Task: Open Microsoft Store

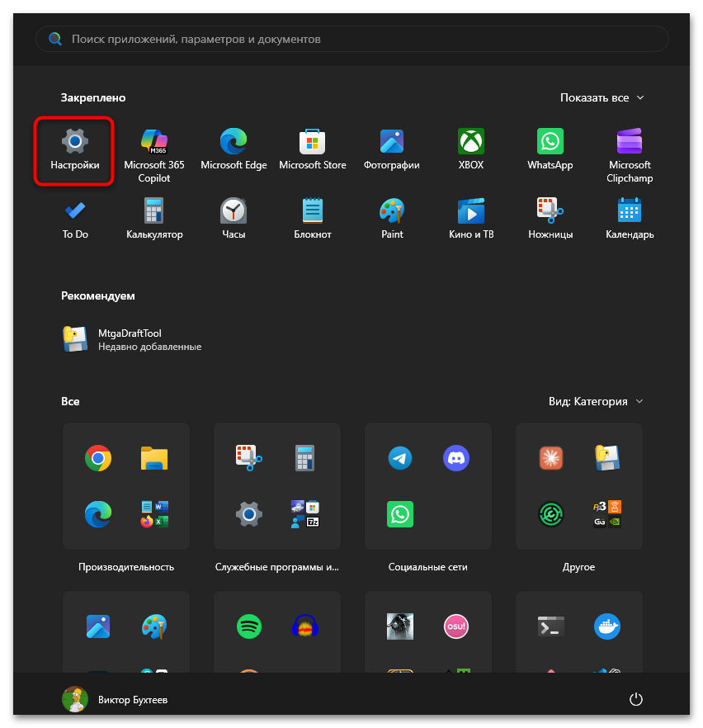Action: click(312, 149)
